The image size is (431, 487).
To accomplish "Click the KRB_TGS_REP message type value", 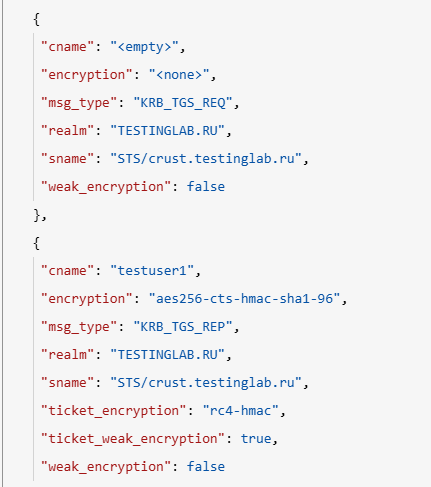I will pyautogui.click(x=183, y=327).
